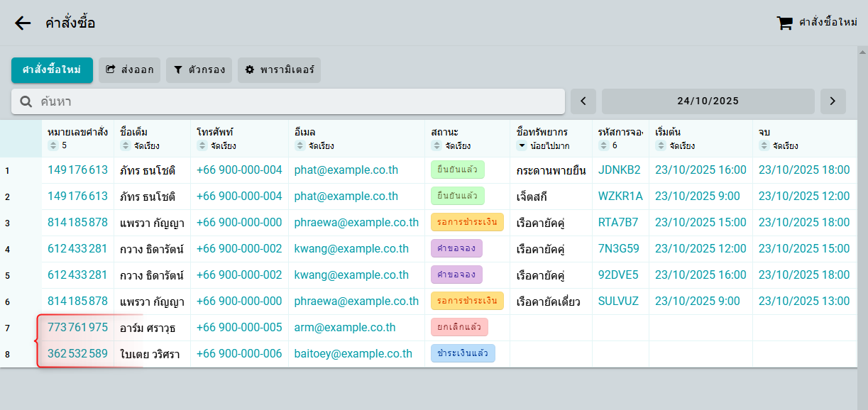Open booking code JDNKB2
The image size is (868, 410).
coord(619,170)
